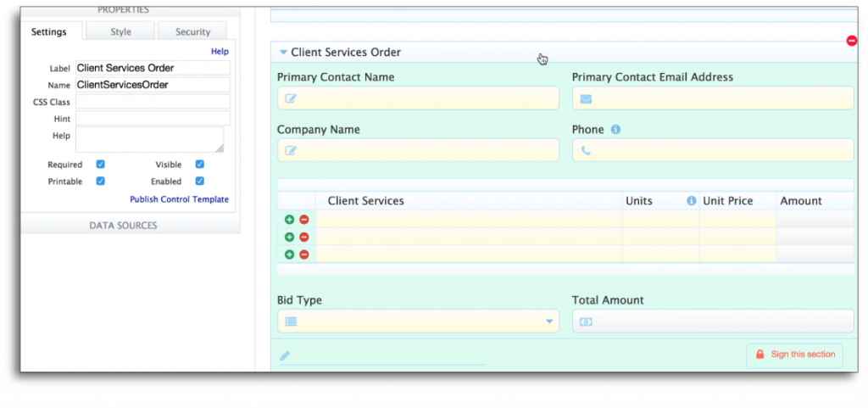Click the money icon in Total Amount field

586,321
